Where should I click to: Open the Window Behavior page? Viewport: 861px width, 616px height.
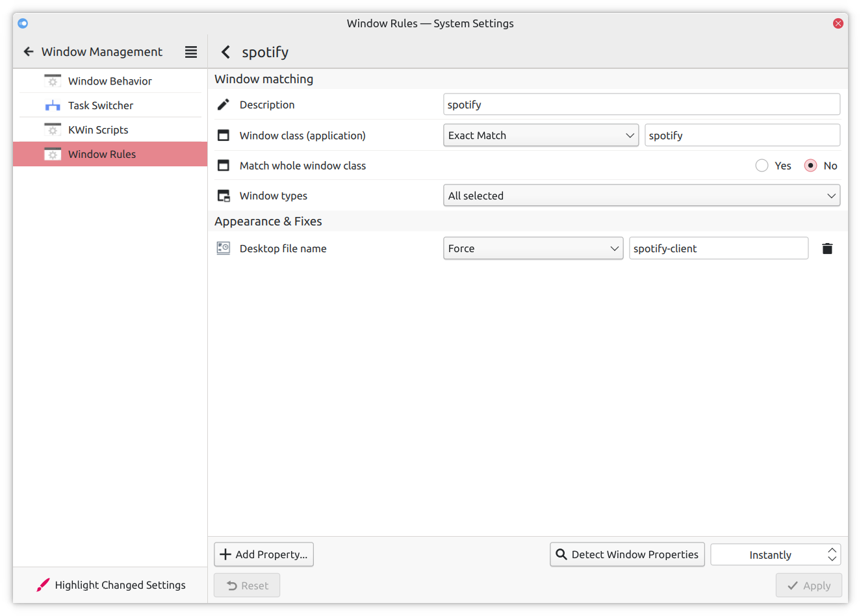tap(110, 81)
